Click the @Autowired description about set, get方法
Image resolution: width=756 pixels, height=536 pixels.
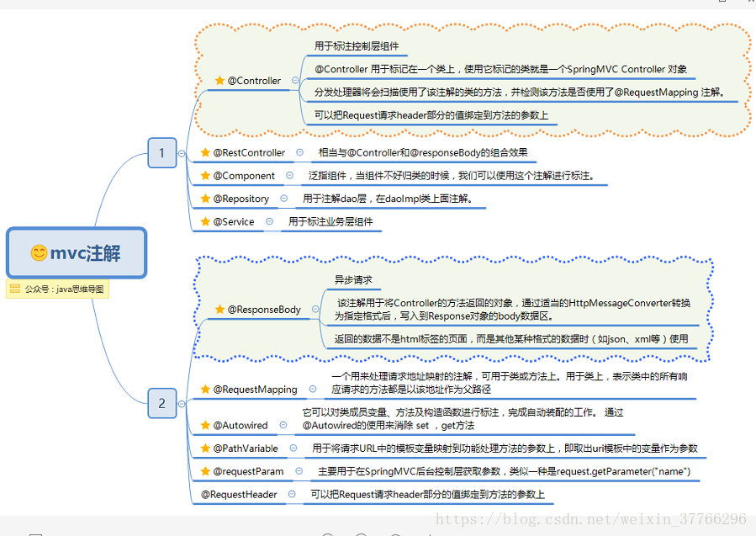463,419
